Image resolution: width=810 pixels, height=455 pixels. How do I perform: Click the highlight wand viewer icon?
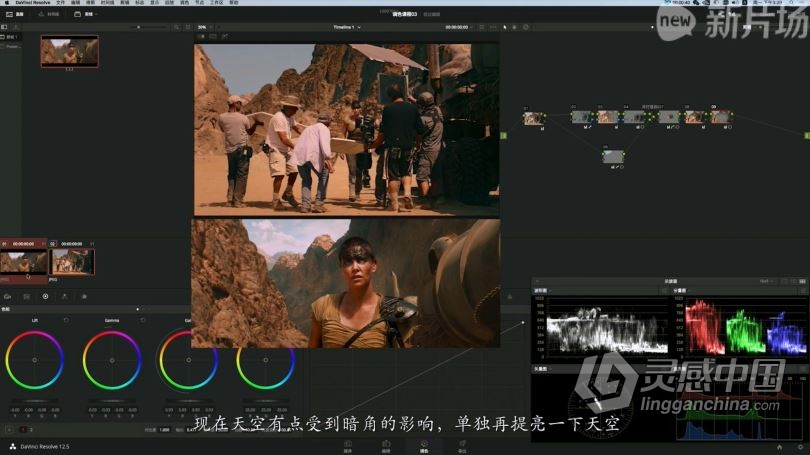(225, 37)
